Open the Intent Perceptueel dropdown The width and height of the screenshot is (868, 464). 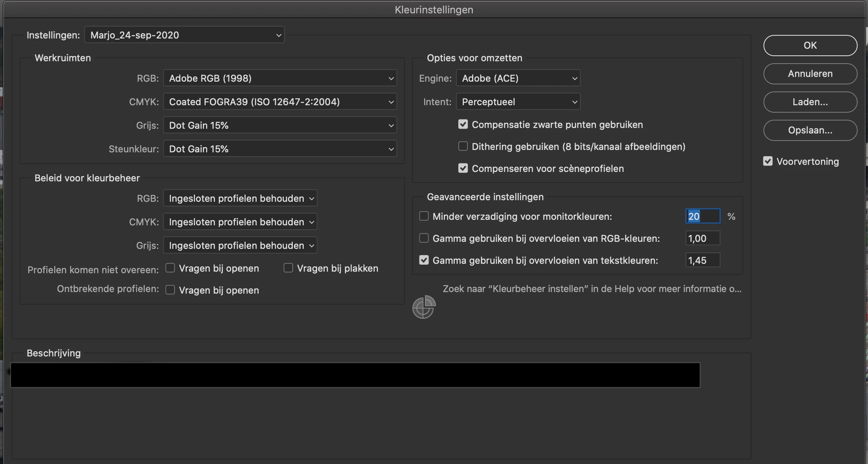[x=518, y=102]
